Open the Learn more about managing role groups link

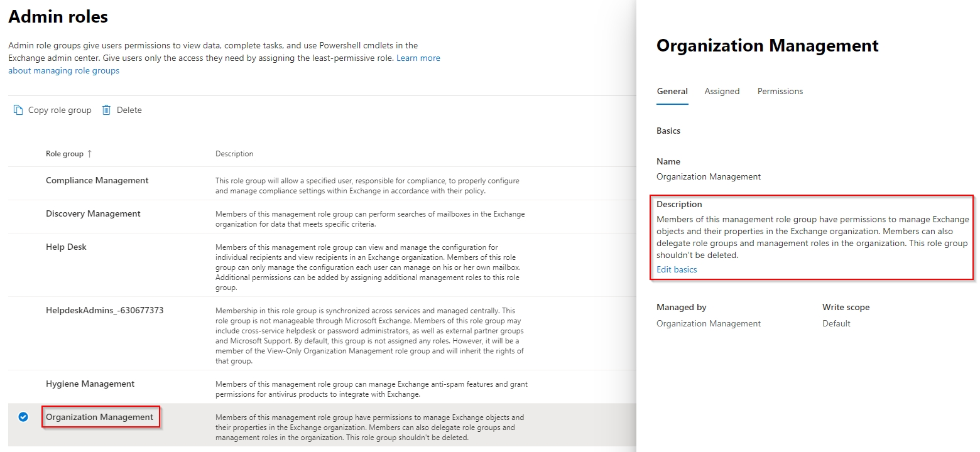click(418, 58)
